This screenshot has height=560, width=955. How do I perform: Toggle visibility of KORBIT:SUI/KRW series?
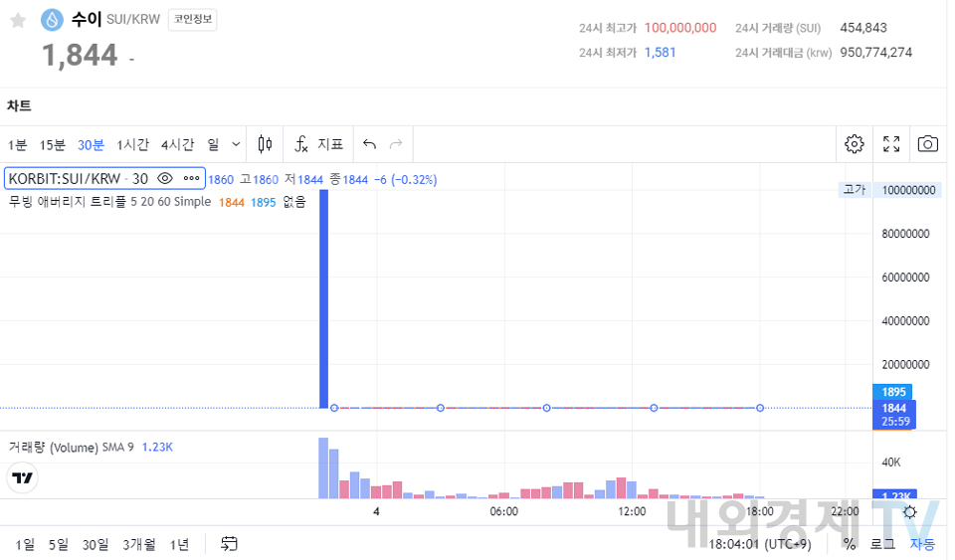165,179
